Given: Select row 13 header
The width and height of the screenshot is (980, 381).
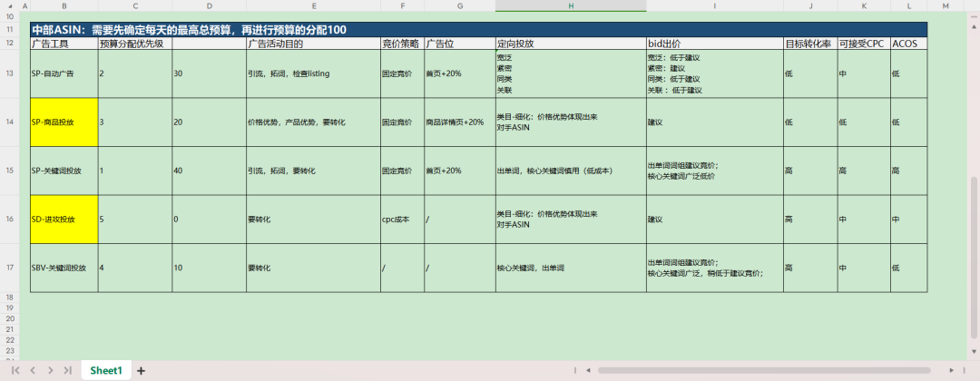Looking at the screenshot, I should (x=10, y=73).
